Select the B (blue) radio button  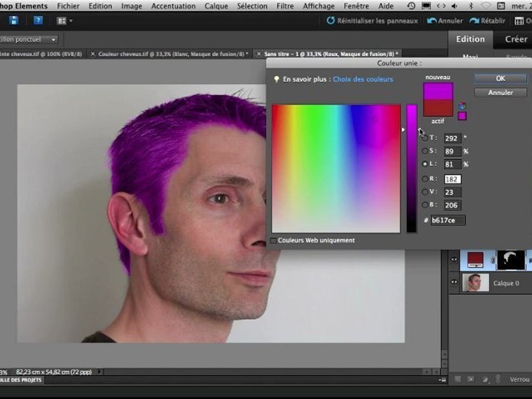(x=425, y=205)
